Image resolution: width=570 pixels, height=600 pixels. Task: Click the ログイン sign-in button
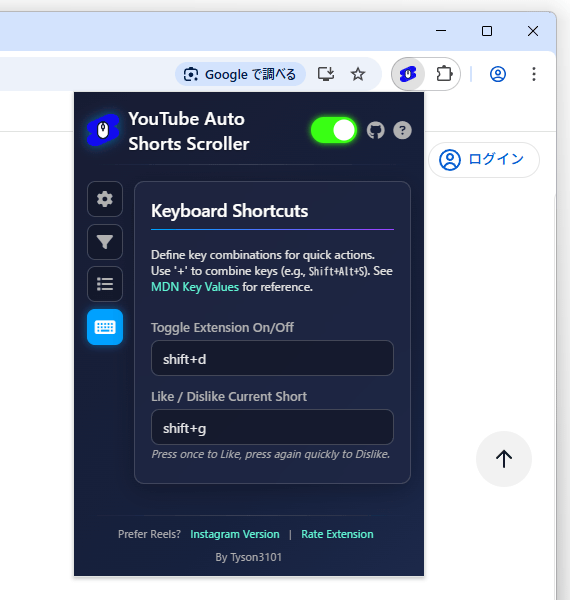tap(484, 160)
